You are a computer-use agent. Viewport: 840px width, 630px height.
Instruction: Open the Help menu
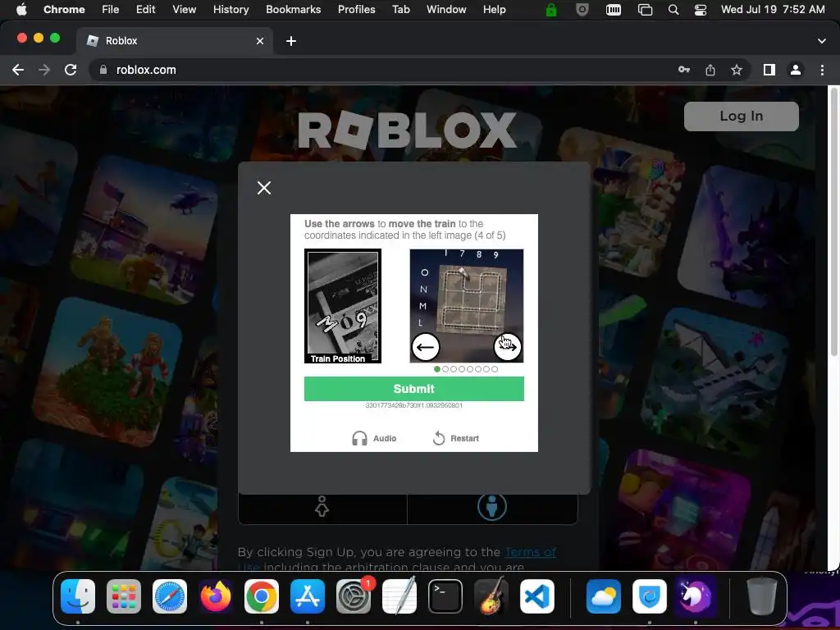coord(494,10)
